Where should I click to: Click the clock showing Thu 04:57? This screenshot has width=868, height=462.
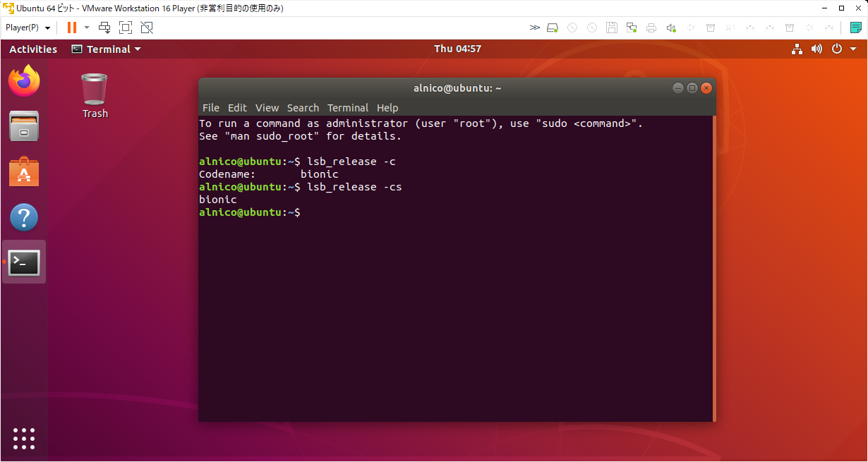(x=457, y=49)
